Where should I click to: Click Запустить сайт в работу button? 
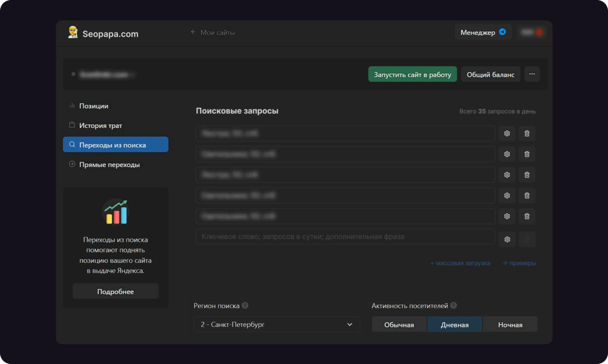point(412,74)
